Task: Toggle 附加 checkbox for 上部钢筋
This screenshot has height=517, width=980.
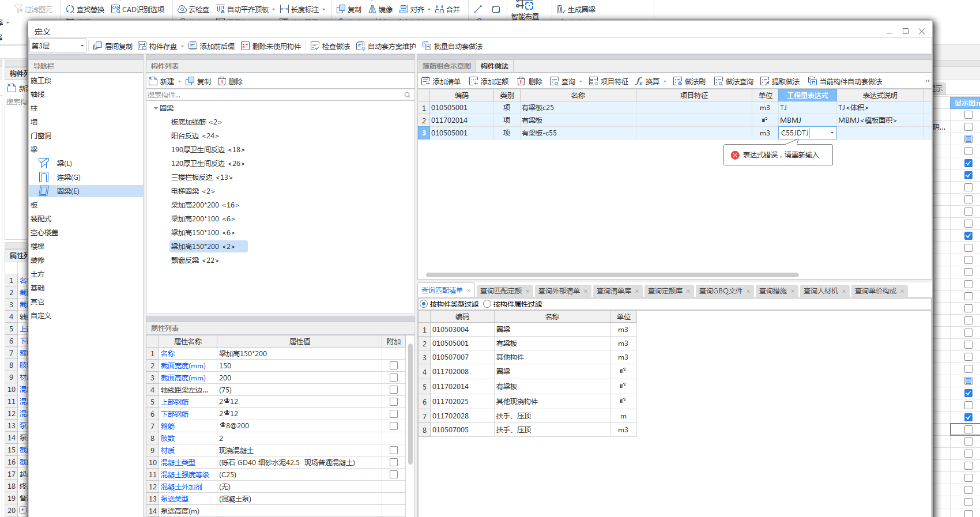Action: (x=394, y=402)
